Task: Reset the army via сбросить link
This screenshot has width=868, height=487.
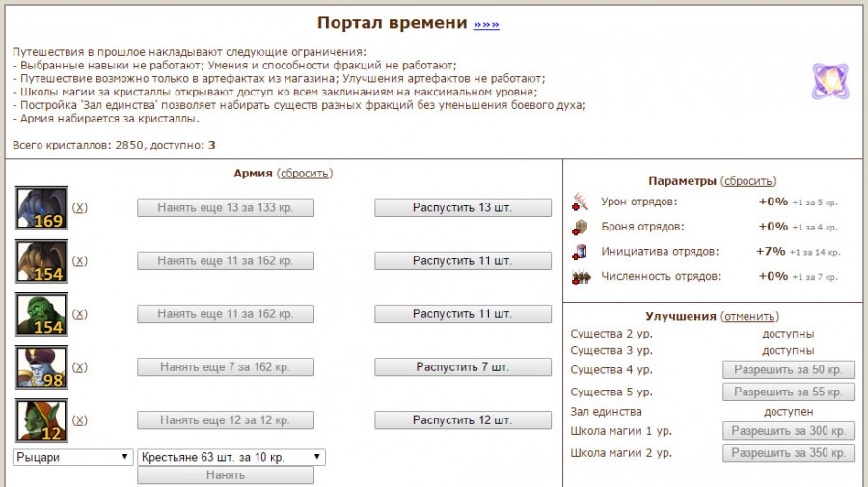Action: (x=305, y=174)
